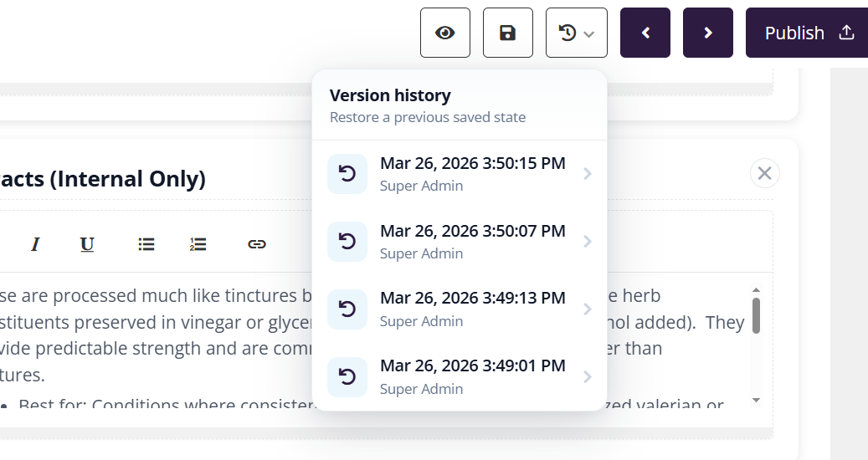
Task: Apply underline formatting in the editor
Action: coord(87,244)
